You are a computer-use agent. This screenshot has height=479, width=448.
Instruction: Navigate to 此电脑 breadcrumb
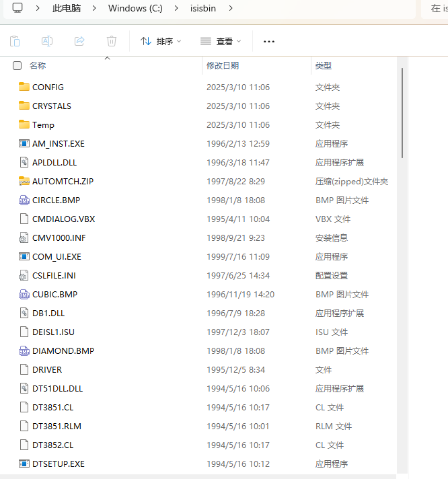click(67, 8)
